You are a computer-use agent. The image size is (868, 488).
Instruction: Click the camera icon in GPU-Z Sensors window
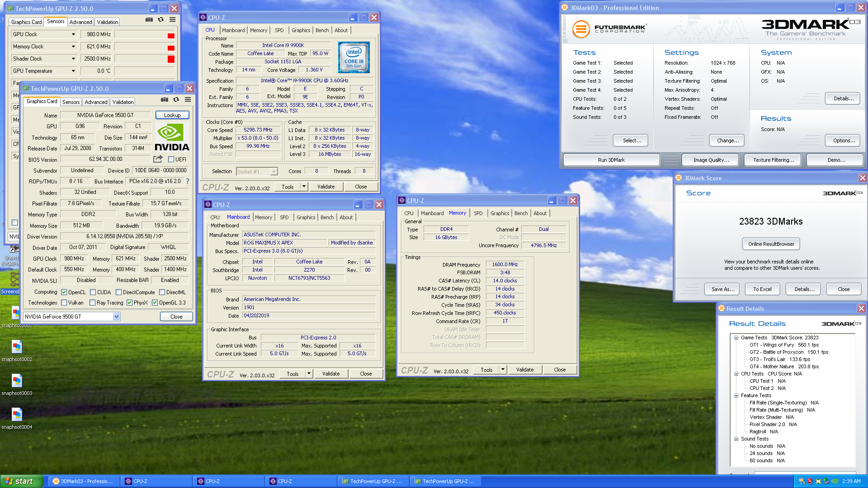[x=149, y=20]
